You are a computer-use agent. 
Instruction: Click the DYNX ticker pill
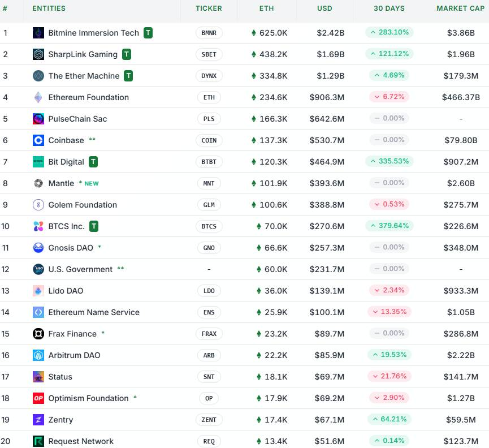pos(209,76)
